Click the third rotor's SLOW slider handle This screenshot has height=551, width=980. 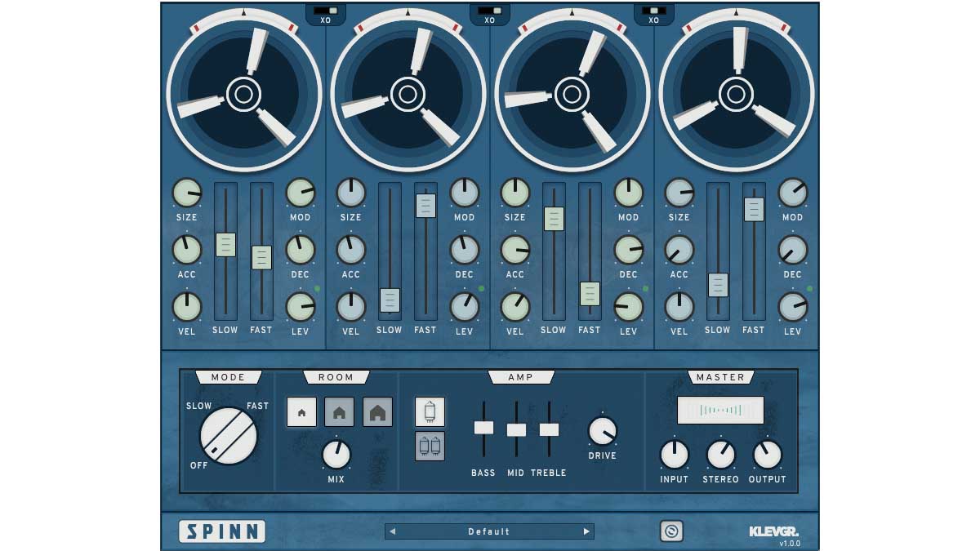tap(555, 219)
